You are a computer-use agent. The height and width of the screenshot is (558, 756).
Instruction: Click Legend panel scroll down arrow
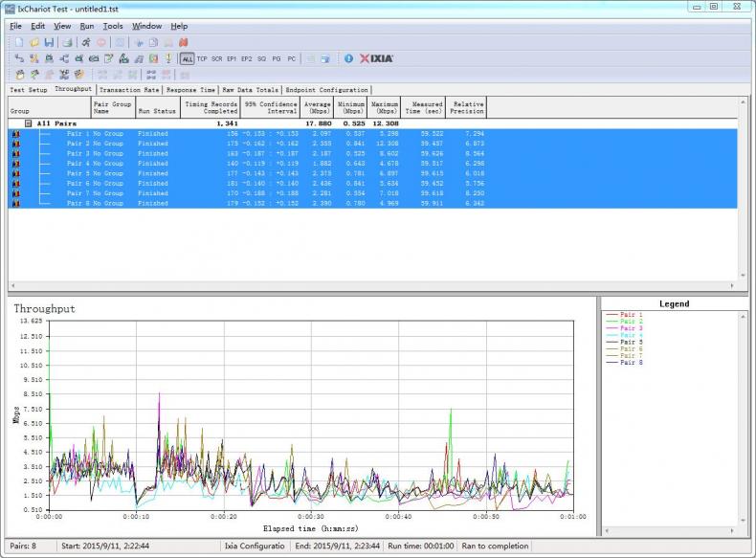pyautogui.click(x=743, y=521)
